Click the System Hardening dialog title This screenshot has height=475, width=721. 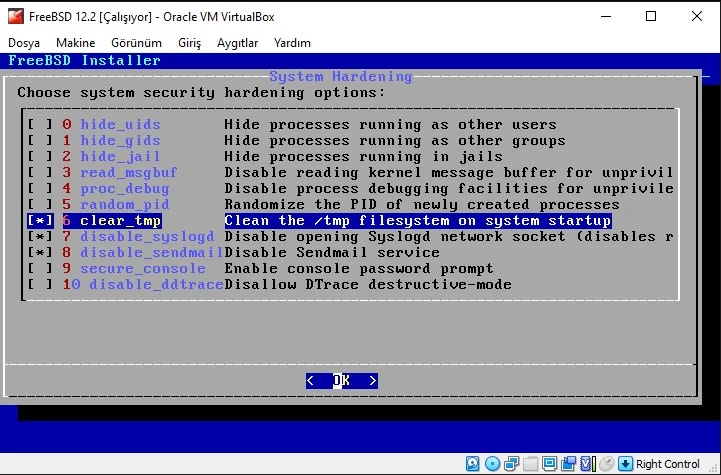pyautogui.click(x=341, y=76)
